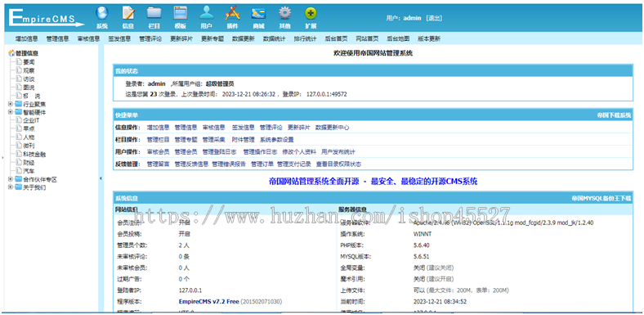This screenshot has width=644, height=315.
Task: Open the 插件 plugin icon
Action: (232, 14)
